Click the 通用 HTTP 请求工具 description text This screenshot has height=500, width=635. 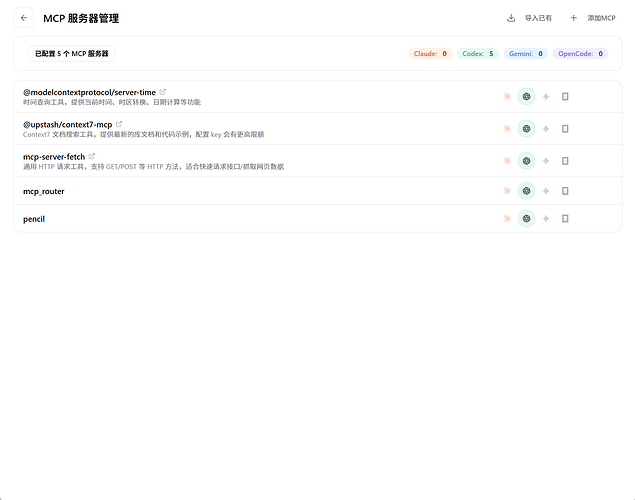(x=153, y=166)
